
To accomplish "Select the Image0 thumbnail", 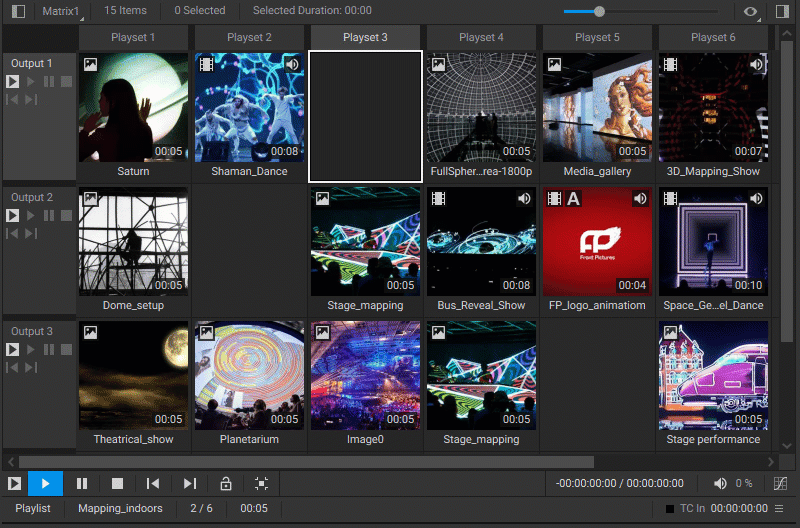I will click(365, 375).
